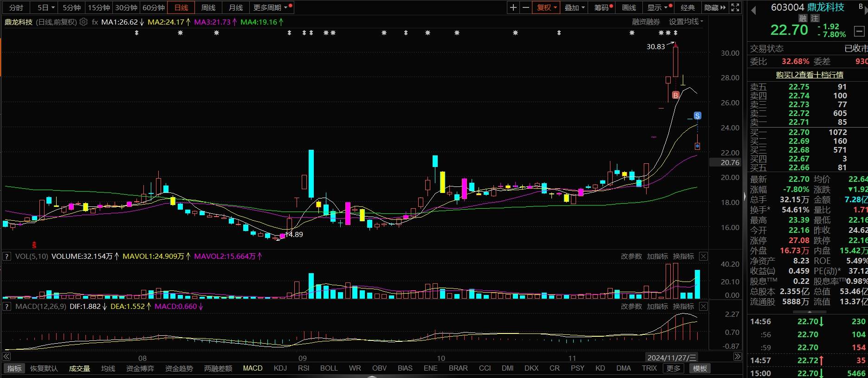Open MACD indicator help question icon
This screenshot has width=868, height=378.
coord(7,306)
